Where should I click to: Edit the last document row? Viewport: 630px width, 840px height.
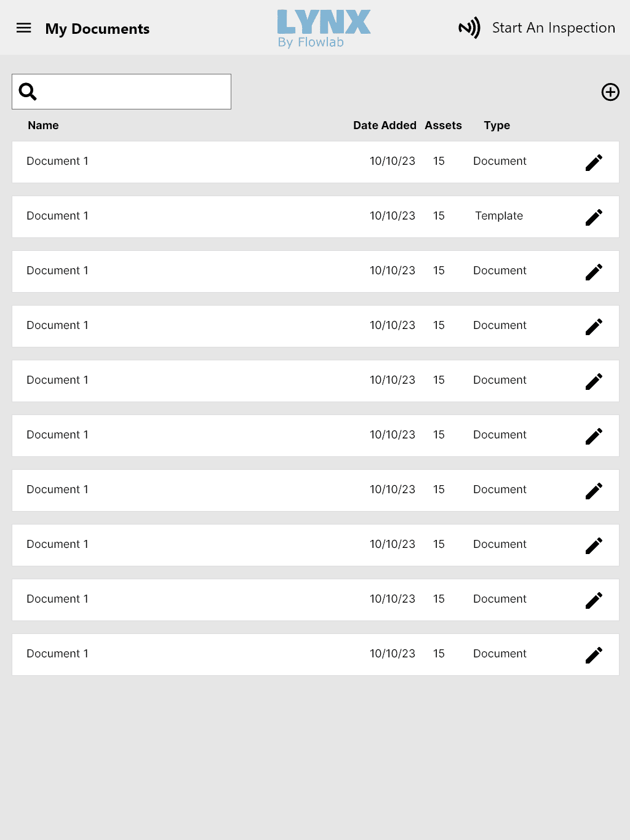click(x=594, y=655)
